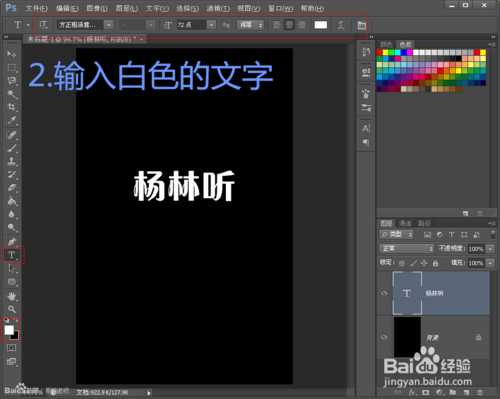Open the font size dropdown

[211, 25]
